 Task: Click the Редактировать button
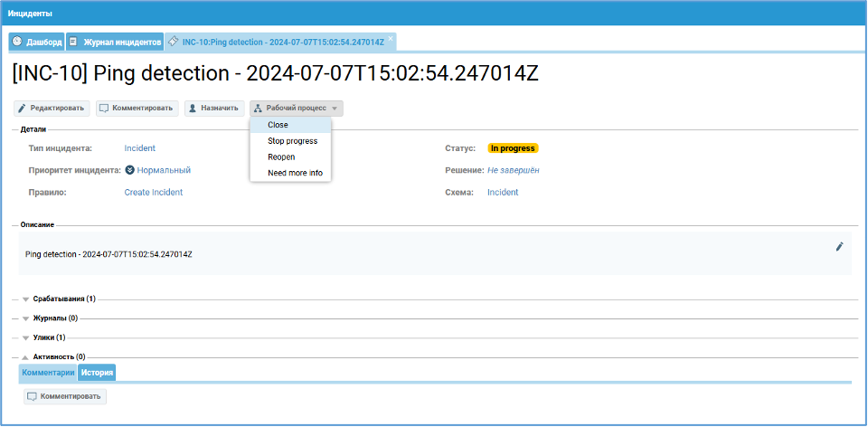click(52, 109)
